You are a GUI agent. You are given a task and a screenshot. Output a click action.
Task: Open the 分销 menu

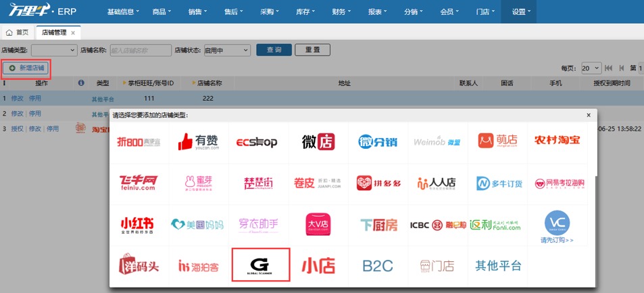point(414,12)
